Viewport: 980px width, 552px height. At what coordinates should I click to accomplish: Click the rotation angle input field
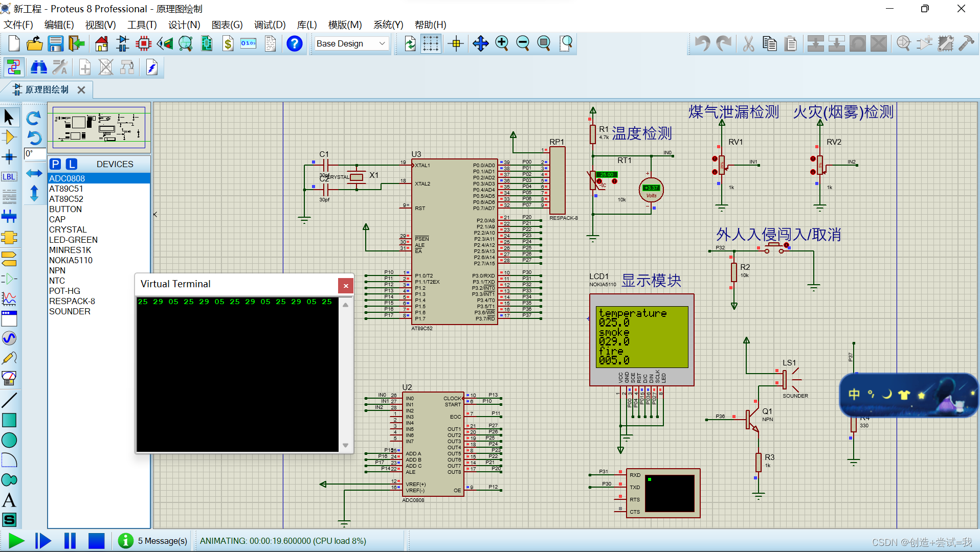coord(35,153)
